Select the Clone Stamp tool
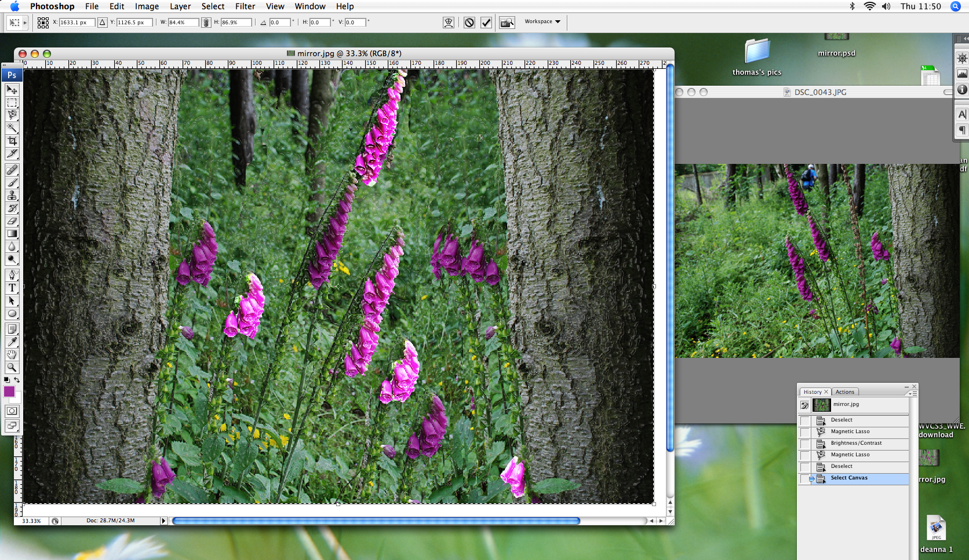Viewport: 969px width, 560px height. [x=12, y=195]
